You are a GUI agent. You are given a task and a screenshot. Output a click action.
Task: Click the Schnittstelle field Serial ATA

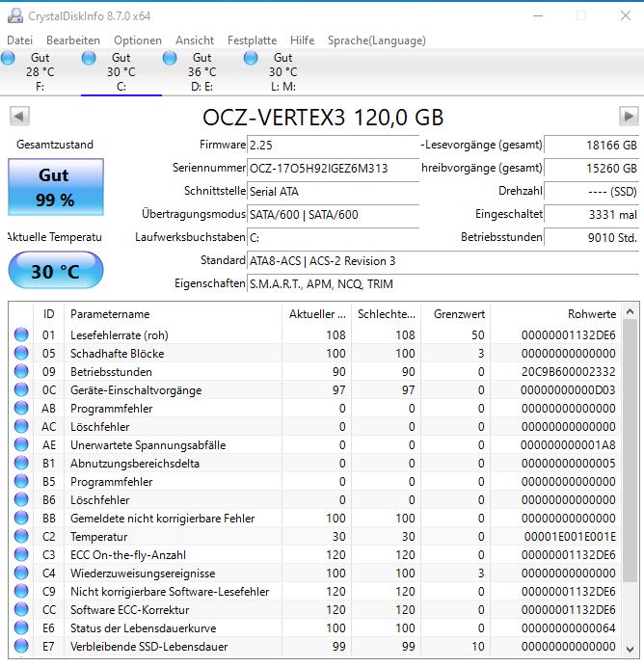[x=333, y=191]
